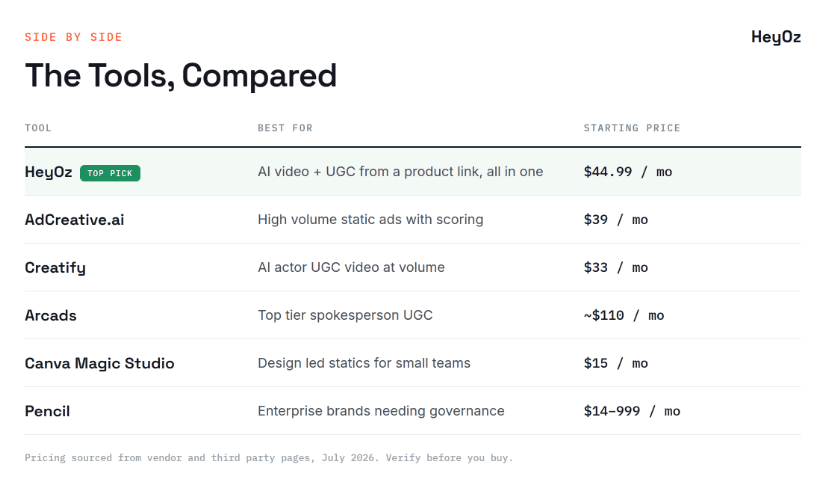Click the Pencil tool name
This screenshot has width=813, height=478.
(x=47, y=411)
